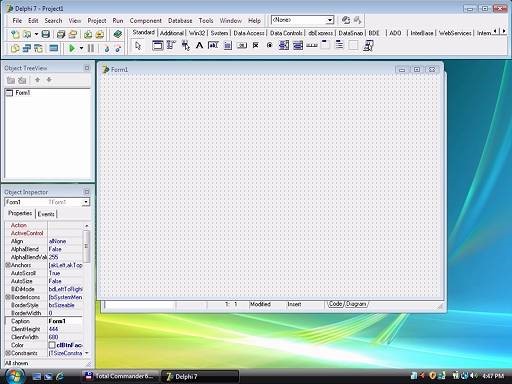Click the Remove file from project icon
This screenshot has width=512, height=384.
[100, 34]
